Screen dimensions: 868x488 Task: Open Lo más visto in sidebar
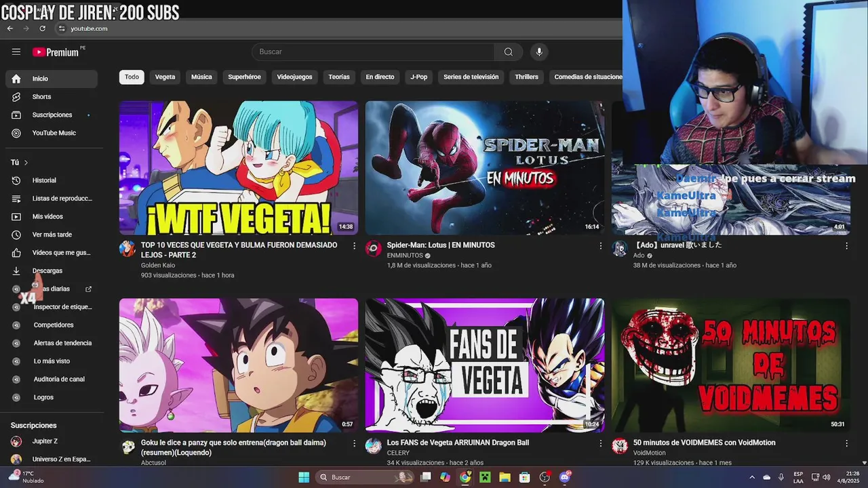[x=52, y=361]
